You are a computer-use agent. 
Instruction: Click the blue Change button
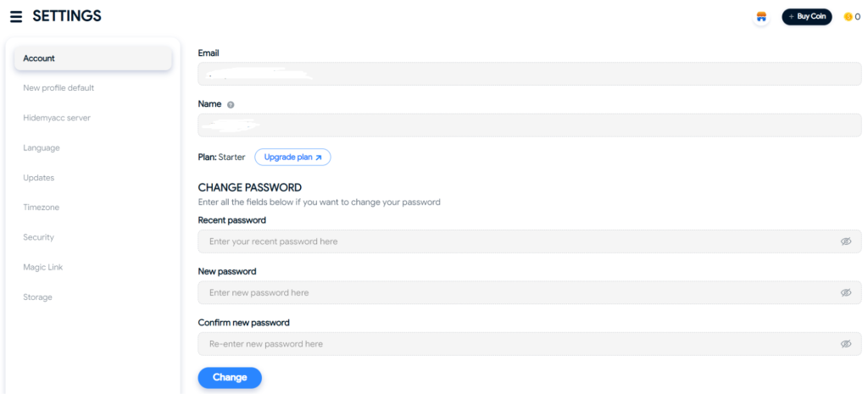230,377
